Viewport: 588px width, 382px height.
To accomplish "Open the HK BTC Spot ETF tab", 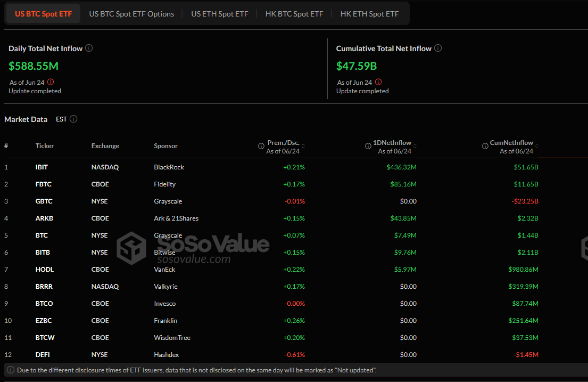I will pyautogui.click(x=294, y=14).
